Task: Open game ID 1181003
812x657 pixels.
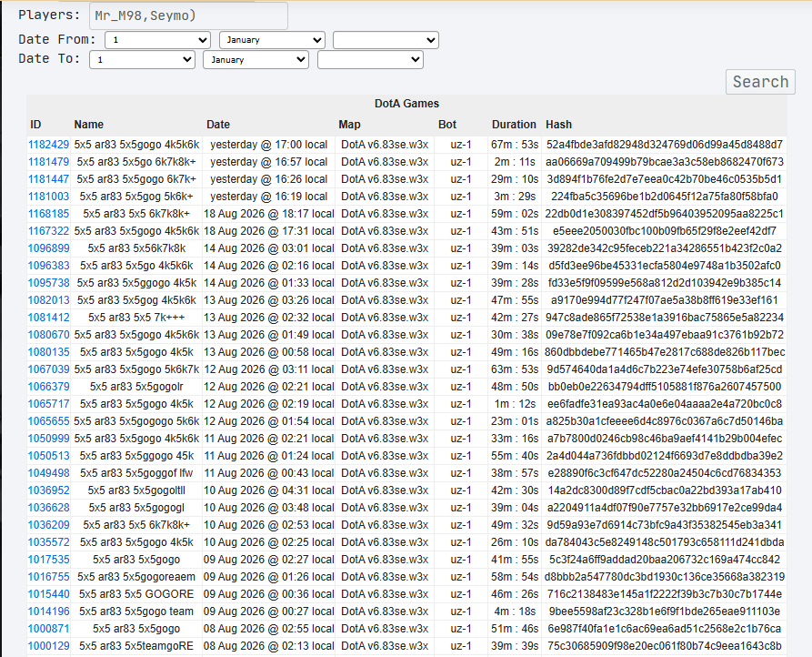Action: (x=49, y=197)
